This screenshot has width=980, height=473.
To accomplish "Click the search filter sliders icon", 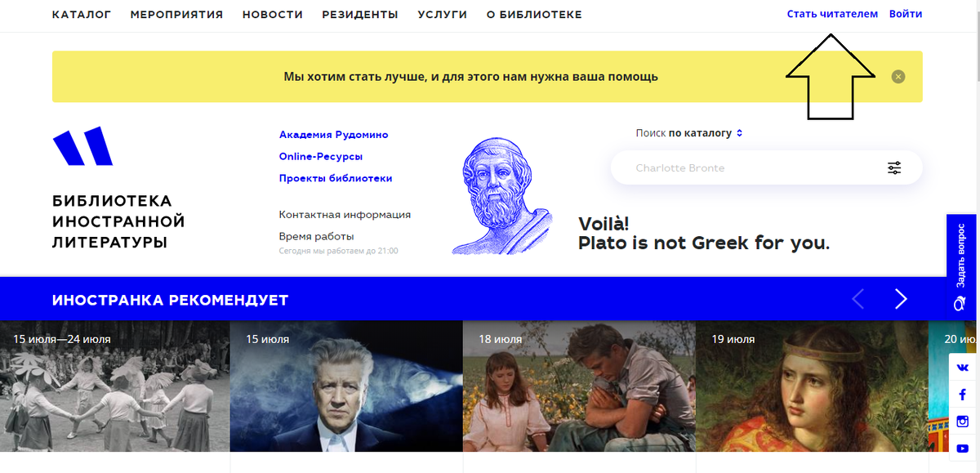I will tap(894, 168).
